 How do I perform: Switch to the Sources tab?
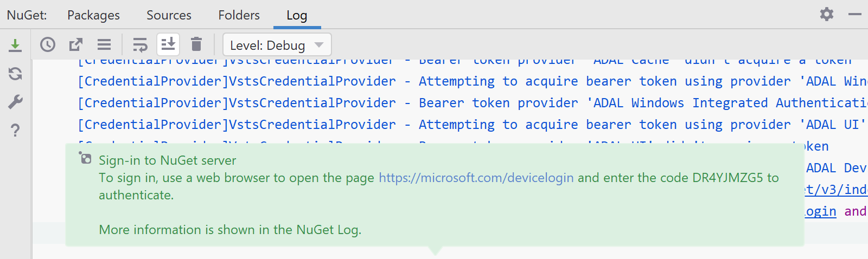(x=169, y=15)
